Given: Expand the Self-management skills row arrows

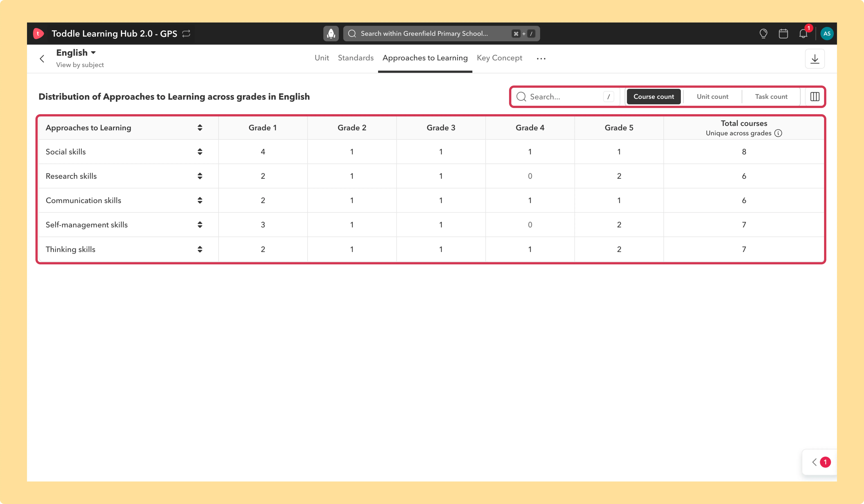Looking at the screenshot, I should (x=200, y=225).
